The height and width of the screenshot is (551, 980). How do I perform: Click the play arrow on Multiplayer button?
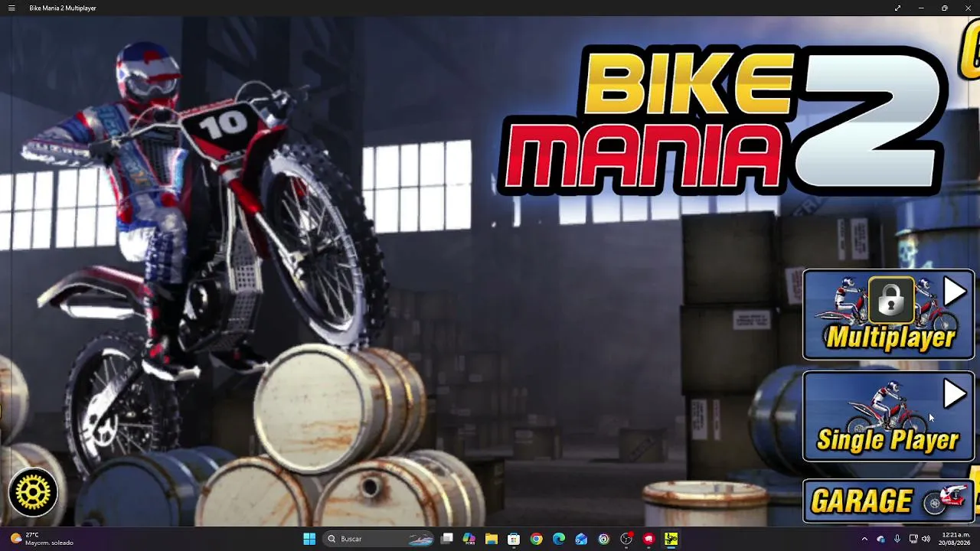tap(954, 292)
